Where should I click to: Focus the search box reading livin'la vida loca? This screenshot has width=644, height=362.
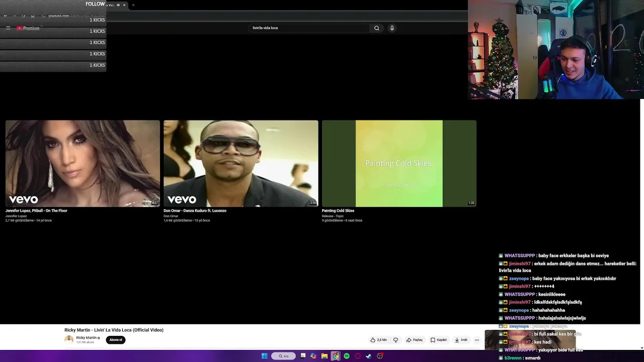click(309, 28)
